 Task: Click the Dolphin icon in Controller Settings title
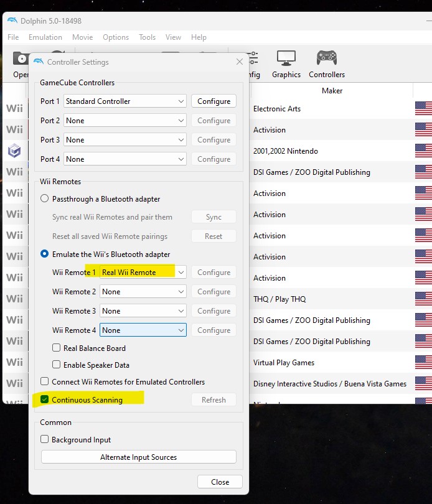[39, 62]
